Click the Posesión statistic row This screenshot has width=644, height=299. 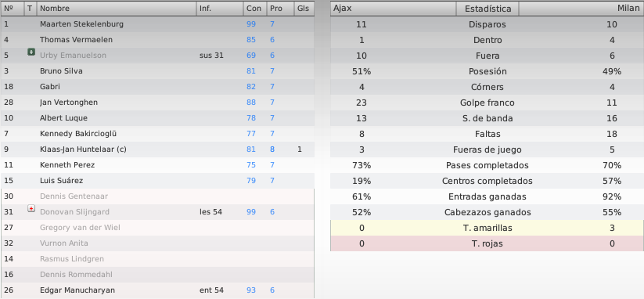487,71
